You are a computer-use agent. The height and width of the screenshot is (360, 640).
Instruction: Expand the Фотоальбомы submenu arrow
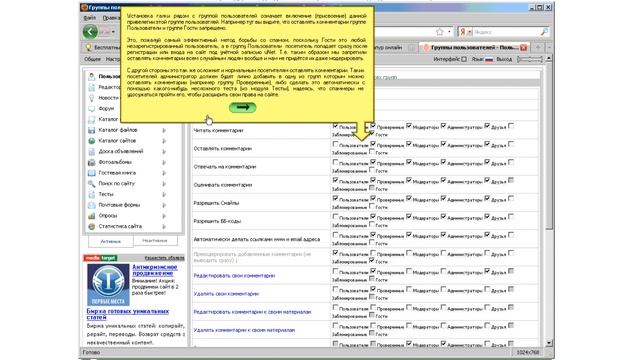(164, 162)
